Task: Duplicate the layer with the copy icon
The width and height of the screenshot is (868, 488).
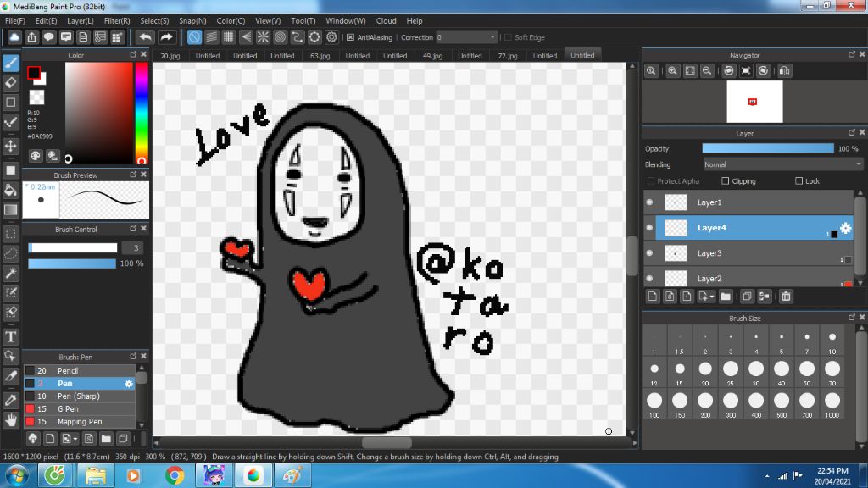Action: pyautogui.click(x=747, y=297)
